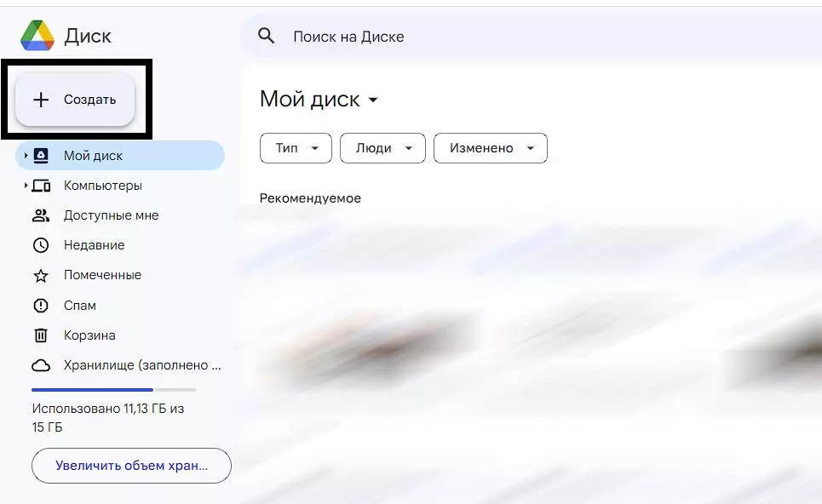822x504 pixels.
Task: Open the Люди filter dropdown
Action: click(x=382, y=148)
